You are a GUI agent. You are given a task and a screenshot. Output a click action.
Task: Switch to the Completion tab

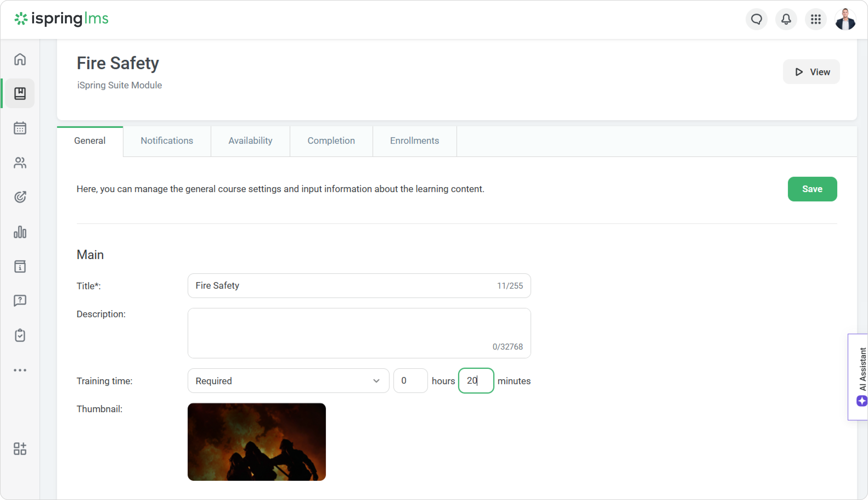click(331, 141)
